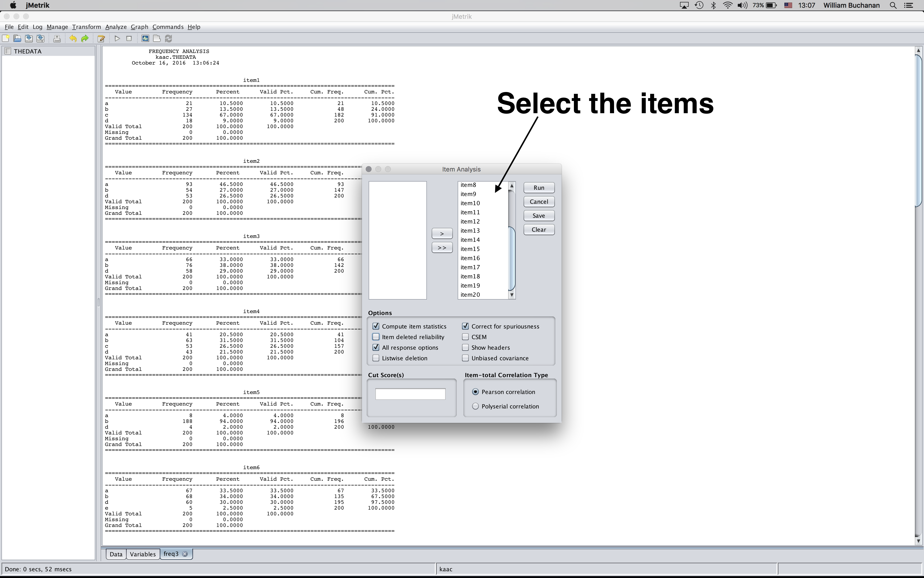This screenshot has height=578, width=924.
Task: Click the Print toolbar icon
Action: click(x=57, y=39)
